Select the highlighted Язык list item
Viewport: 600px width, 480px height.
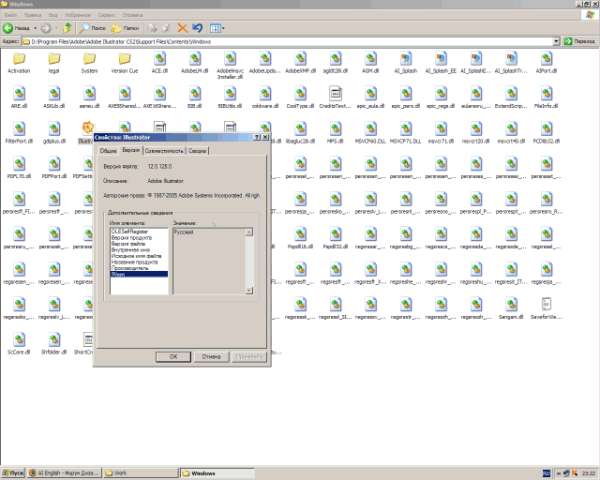click(139, 274)
